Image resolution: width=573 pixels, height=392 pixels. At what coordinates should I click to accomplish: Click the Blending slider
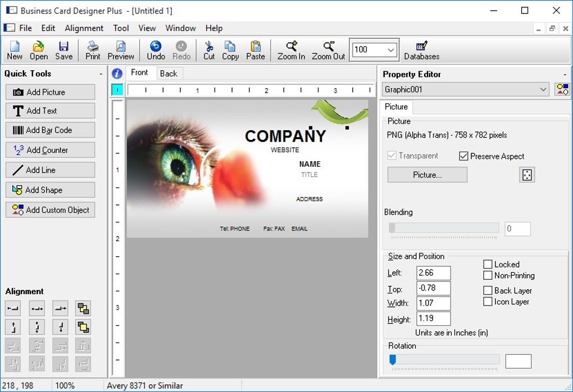pyautogui.click(x=444, y=229)
